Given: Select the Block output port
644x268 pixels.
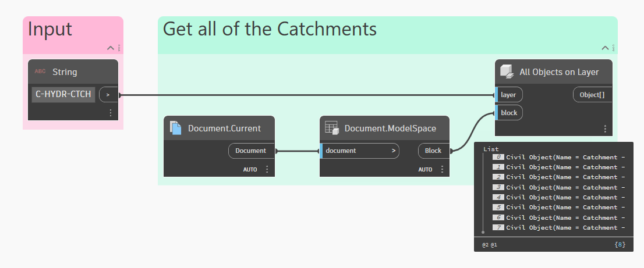Looking at the screenshot, I should [x=433, y=151].
